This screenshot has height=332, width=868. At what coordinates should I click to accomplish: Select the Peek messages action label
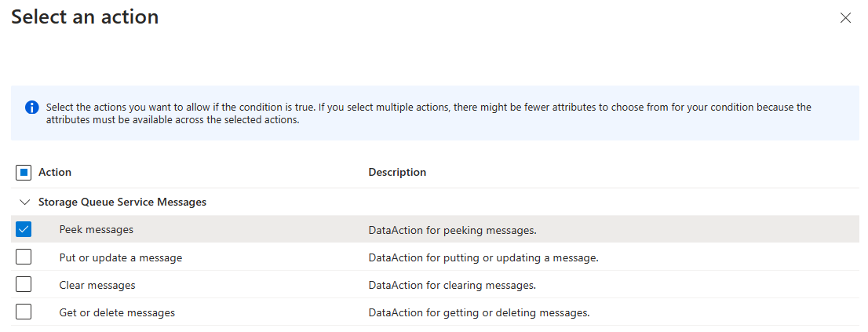(97, 229)
